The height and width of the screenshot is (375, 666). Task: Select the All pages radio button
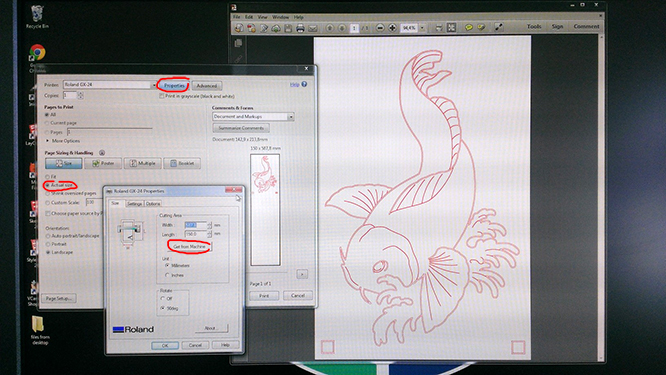(x=47, y=115)
